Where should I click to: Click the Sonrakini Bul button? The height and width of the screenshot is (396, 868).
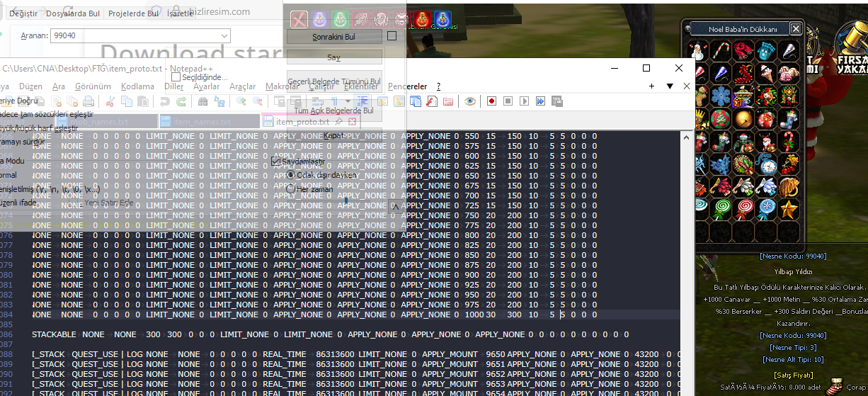point(334,37)
